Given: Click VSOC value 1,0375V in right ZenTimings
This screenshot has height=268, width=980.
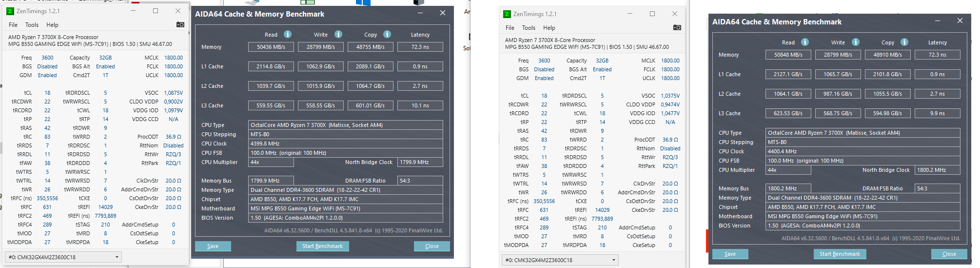Looking at the screenshot, I should pyautogui.click(x=670, y=96).
